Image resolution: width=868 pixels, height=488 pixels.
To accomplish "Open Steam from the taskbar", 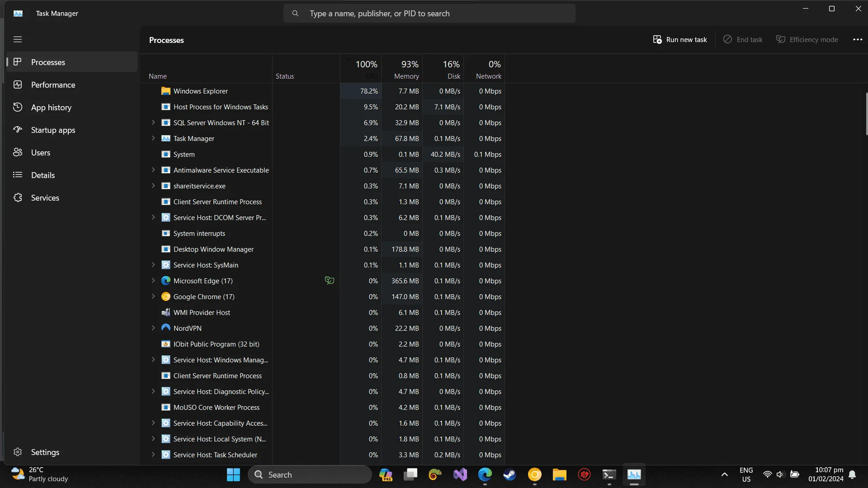I will [510, 475].
